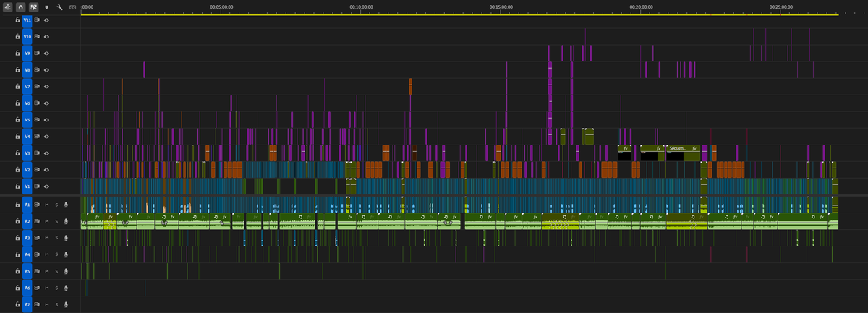Jump to 00:10:00:00 on time ruler
The width and height of the screenshot is (868, 313).
tap(361, 7)
